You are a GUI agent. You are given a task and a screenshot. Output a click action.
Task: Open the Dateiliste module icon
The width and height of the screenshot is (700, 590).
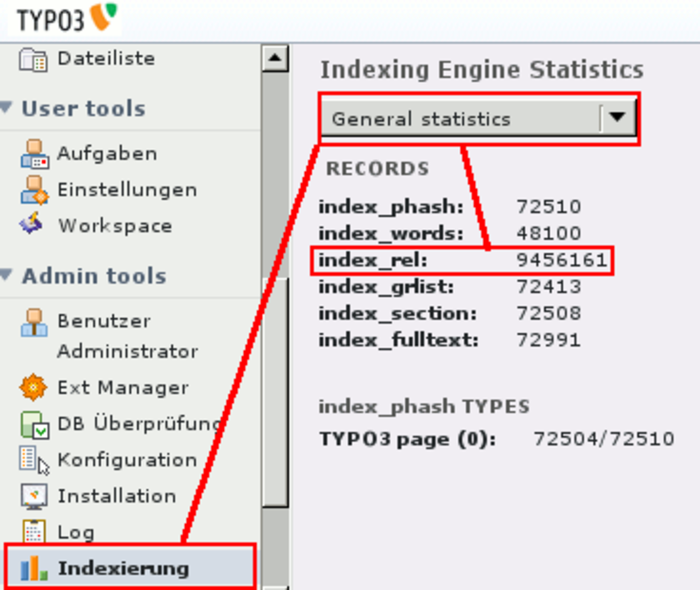33,60
